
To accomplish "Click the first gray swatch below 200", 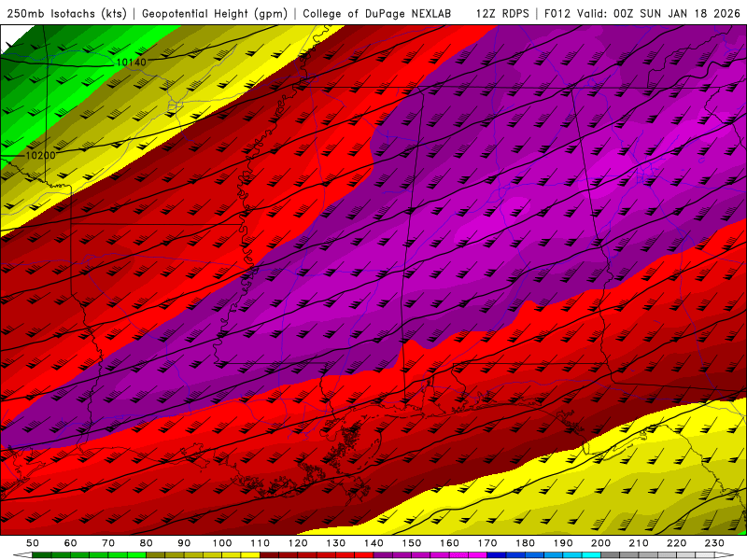I will (611, 555).
